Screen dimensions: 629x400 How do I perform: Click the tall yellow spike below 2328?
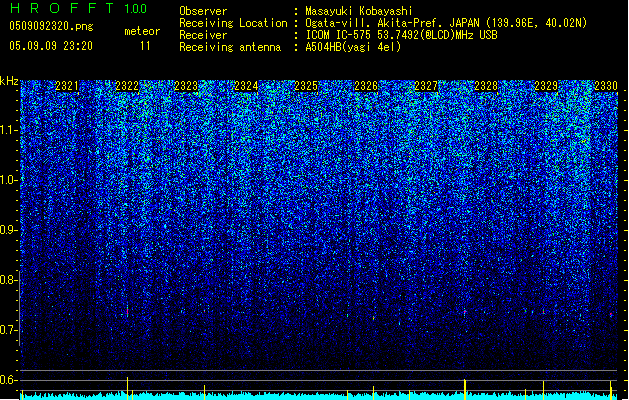[x=465, y=389]
